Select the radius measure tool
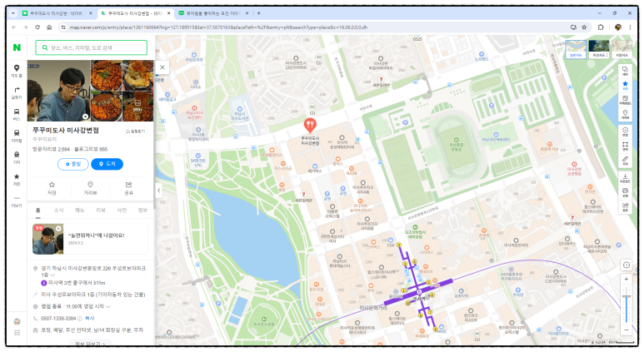Screen dimensions: 644x352 pos(625,131)
